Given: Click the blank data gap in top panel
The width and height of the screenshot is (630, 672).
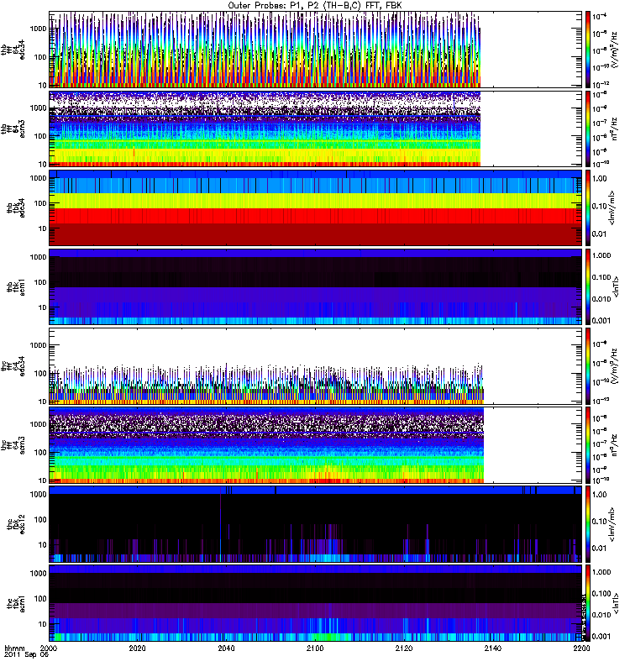Looking at the screenshot, I should (x=531, y=49).
